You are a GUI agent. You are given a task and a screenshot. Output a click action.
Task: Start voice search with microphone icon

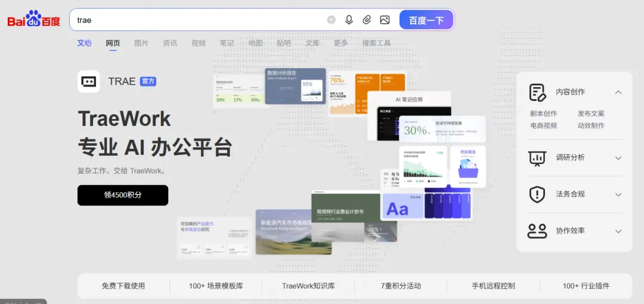point(349,20)
